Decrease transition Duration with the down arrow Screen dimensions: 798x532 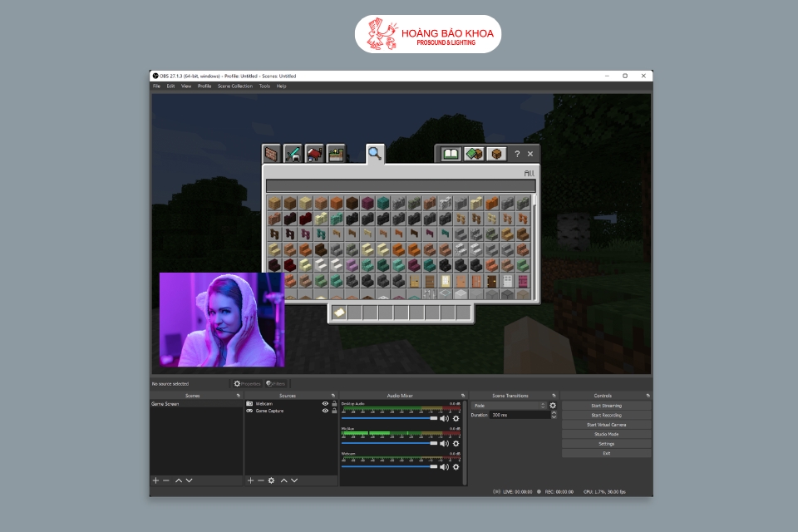(554, 417)
